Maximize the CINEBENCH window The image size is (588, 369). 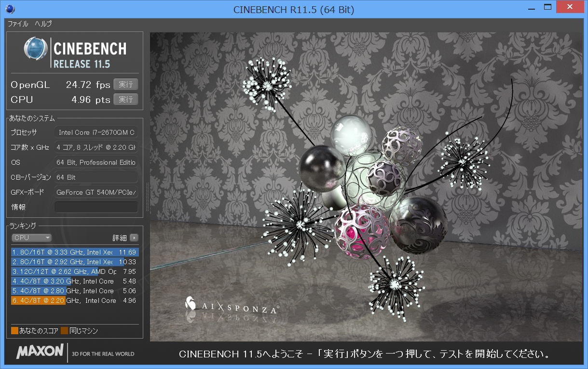pos(547,7)
